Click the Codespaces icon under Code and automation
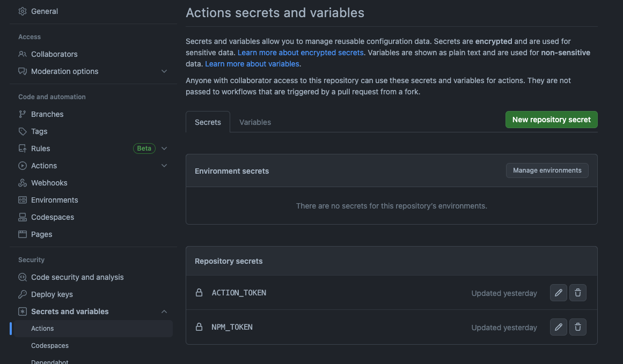The image size is (623, 364). click(23, 217)
